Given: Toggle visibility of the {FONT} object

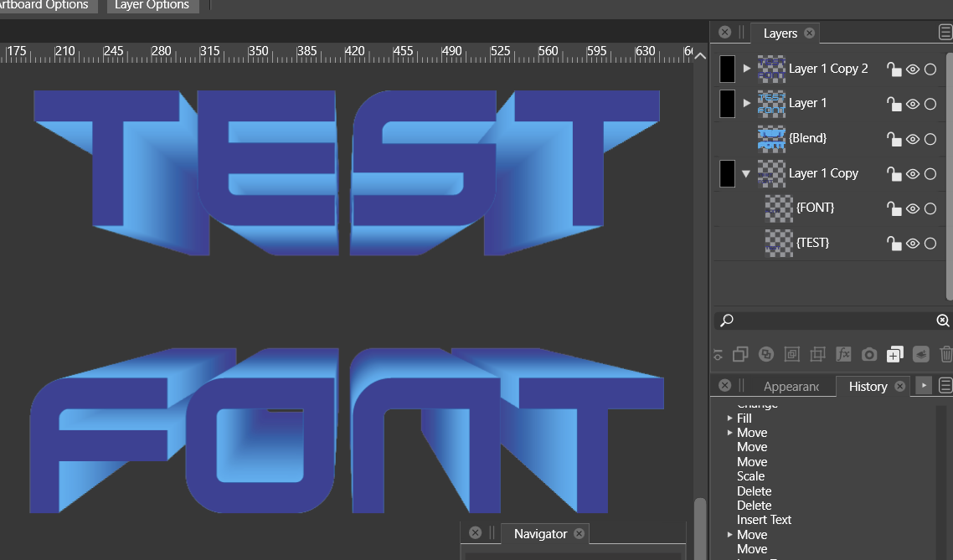Looking at the screenshot, I should point(913,208).
